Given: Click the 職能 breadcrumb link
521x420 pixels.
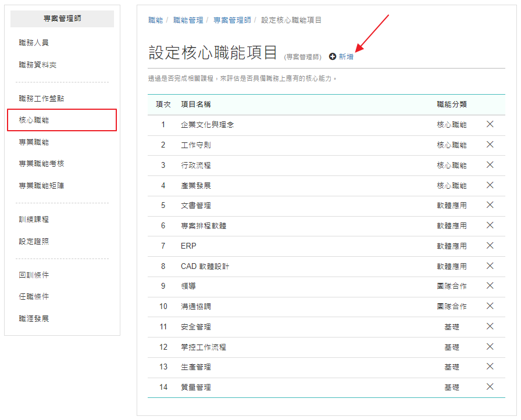Looking at the screenshot, I should 155,20.
